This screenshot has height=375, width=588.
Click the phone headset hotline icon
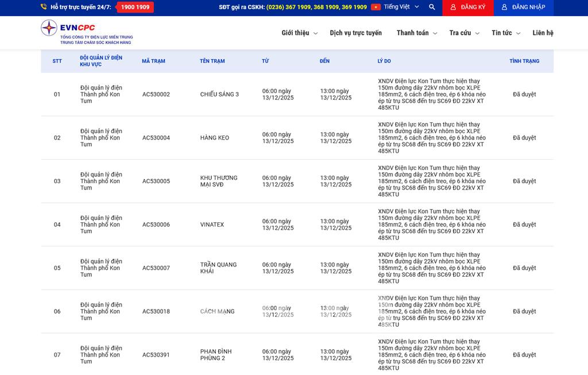click(x=44, y=7)
